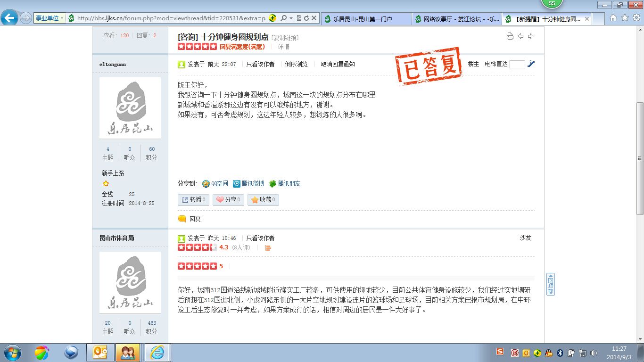Click the printer icon in thread header
The width and height of the screenshot is (644, 362).
point(510,36)
